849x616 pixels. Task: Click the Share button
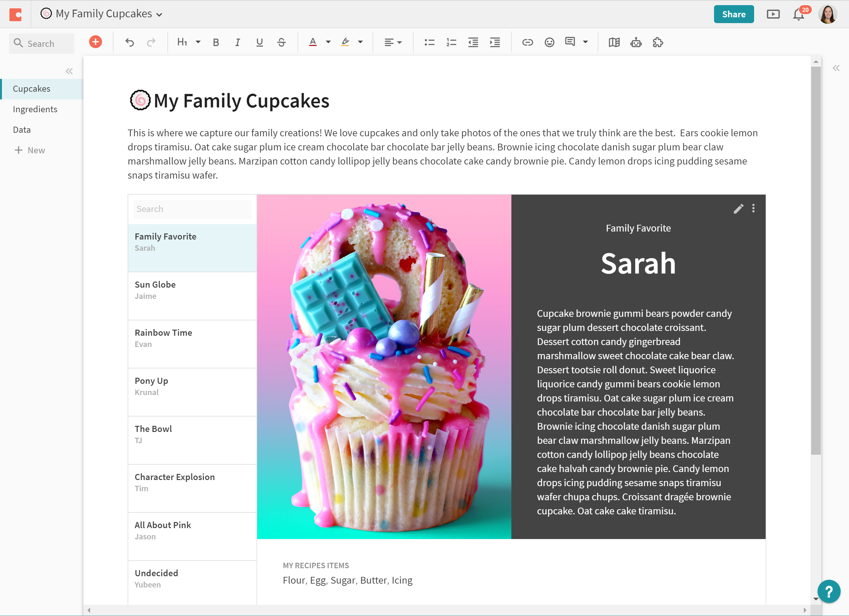pyautogui.click(x=733, y=14)
